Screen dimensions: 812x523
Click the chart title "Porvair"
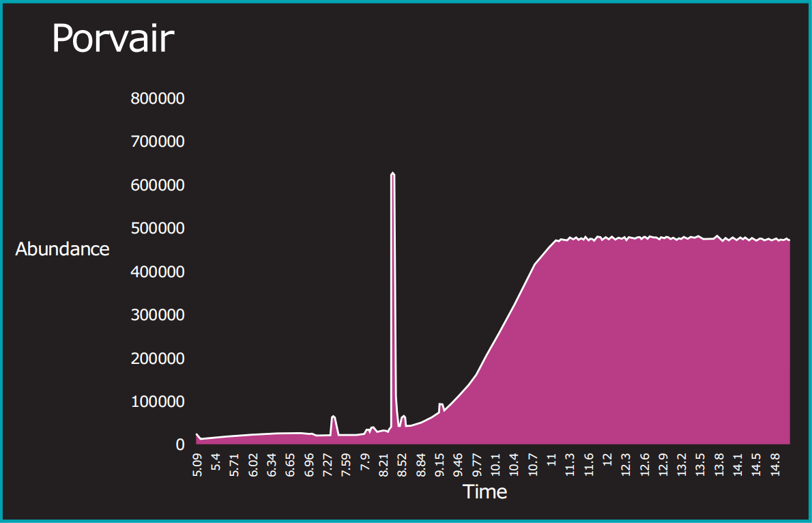[x=113, y=38]
